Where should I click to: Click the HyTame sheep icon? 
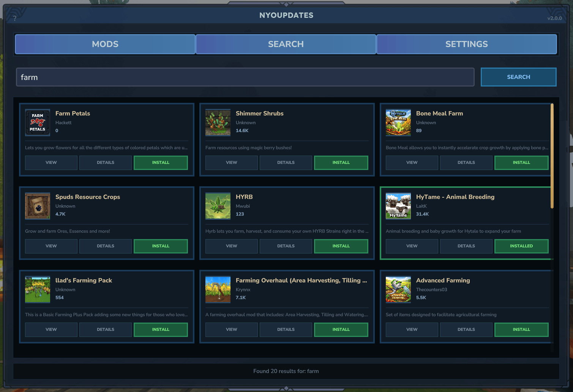(398, 206)
